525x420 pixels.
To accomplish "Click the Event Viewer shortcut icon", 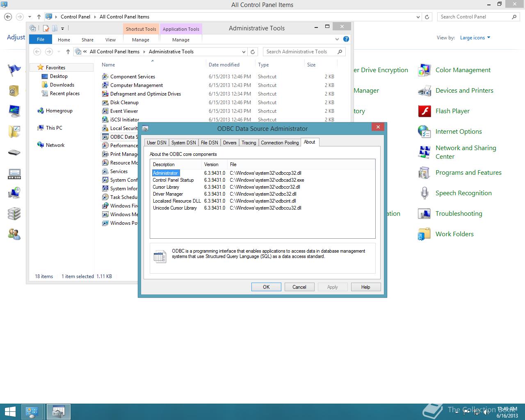I will (x=105, y=111).
